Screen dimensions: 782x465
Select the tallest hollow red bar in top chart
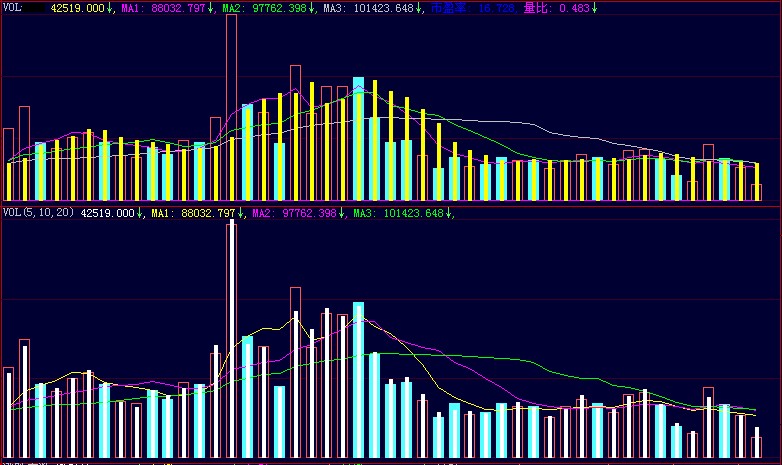click(231, 105)
